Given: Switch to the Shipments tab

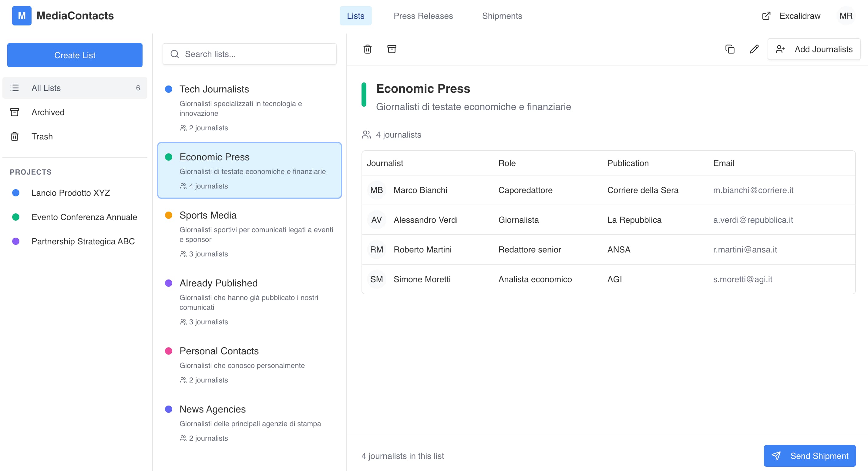Looking at the screenshot, I should click(502, 16).
